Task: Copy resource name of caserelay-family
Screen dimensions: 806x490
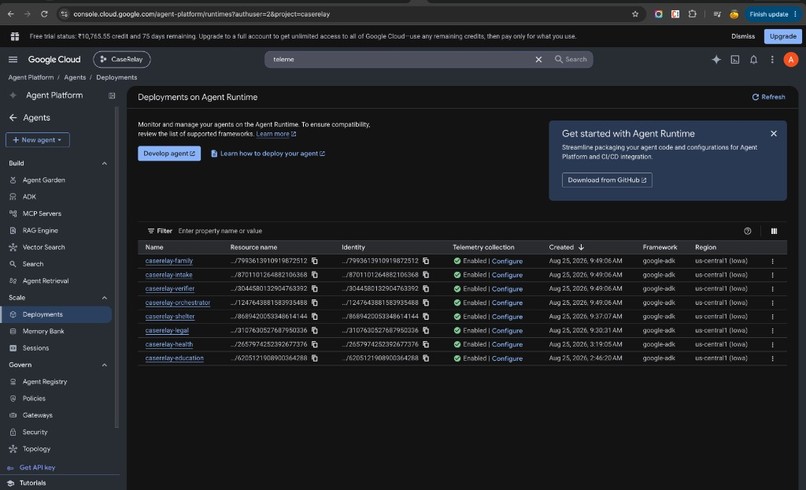Action: coord(315,261)
